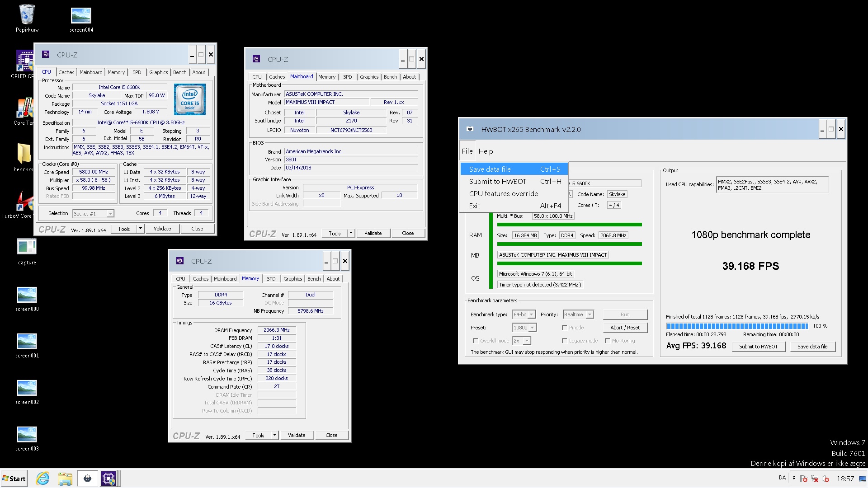Toggle the Legacy mode checkbox
The image size is (868, 488).
pos(565,341)
